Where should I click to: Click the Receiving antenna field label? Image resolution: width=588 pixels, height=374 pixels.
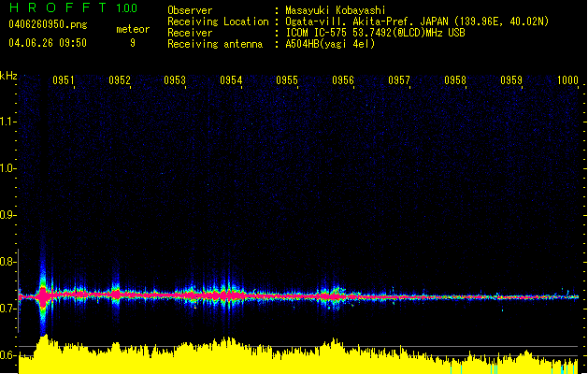[215, 44]
